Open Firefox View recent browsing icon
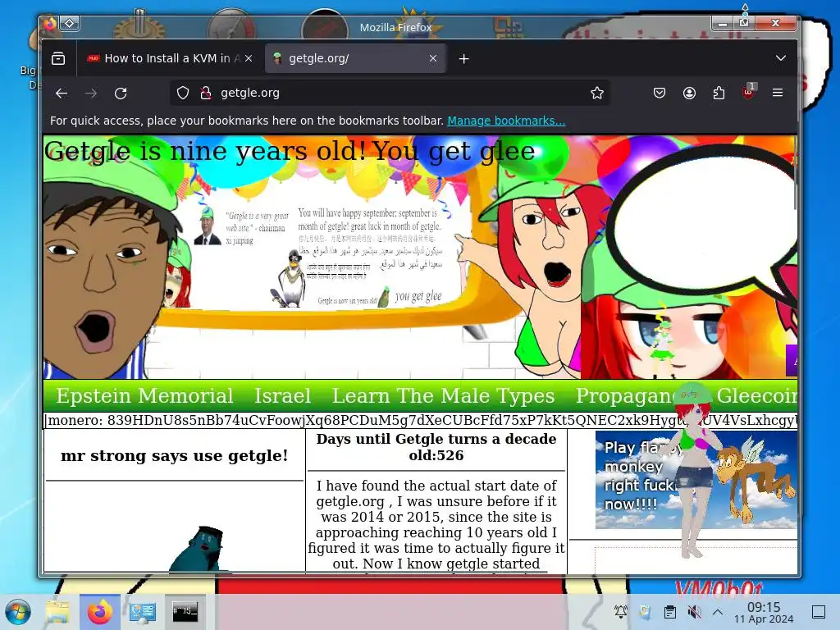The width and height of the screenshot is (840, 630). (58, 58)
